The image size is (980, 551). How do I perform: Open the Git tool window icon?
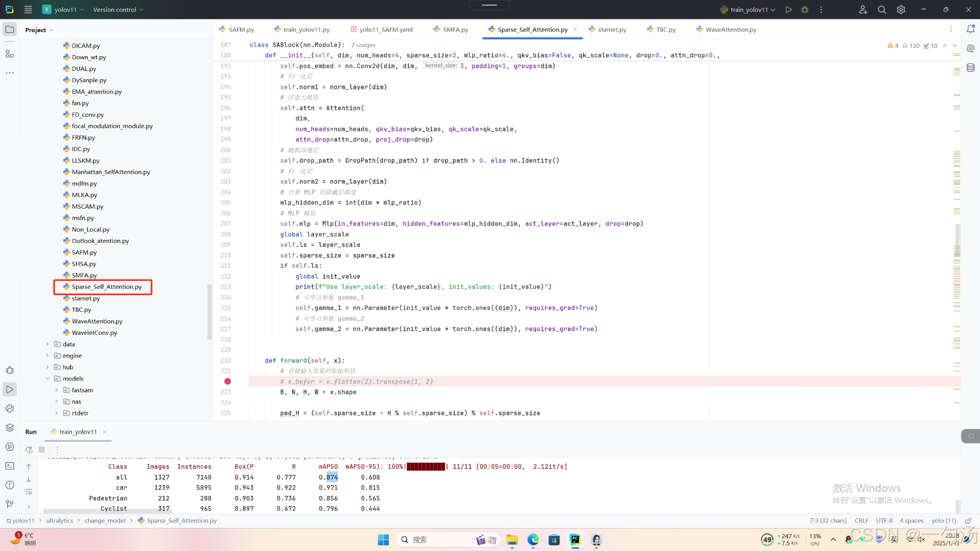(x=10, y=504)
